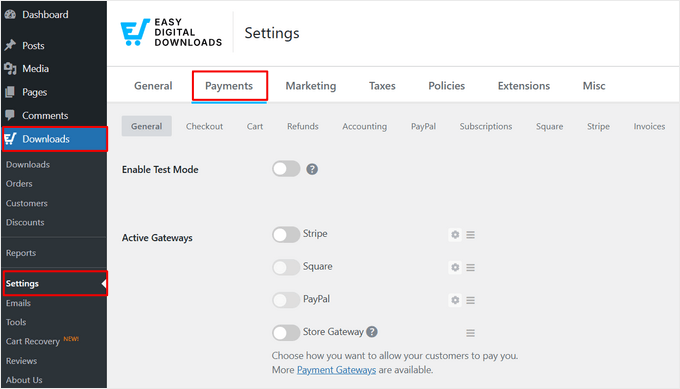The width and height of the screenshot is (680, 389).
Task: Switch to the General settings tab
Action: point(153,86)
